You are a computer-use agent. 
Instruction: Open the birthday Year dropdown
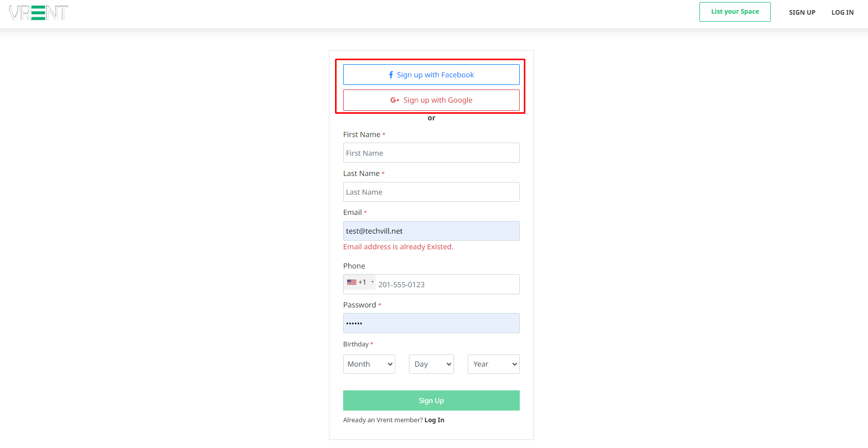point(493,364)
